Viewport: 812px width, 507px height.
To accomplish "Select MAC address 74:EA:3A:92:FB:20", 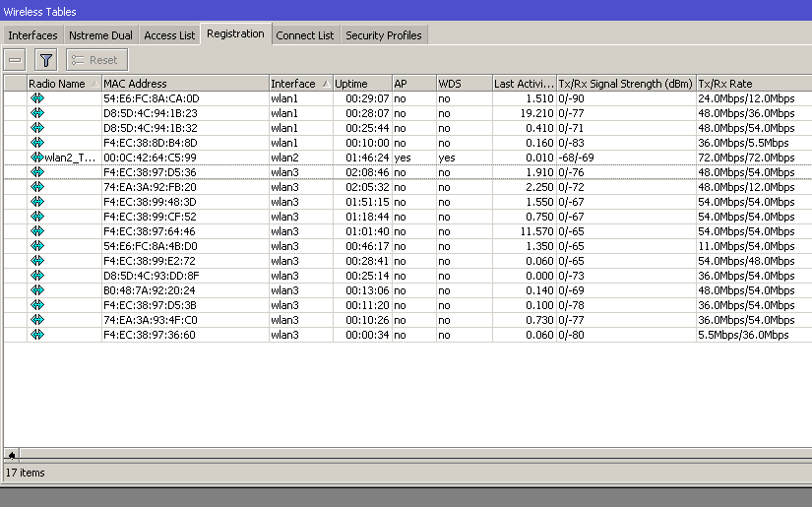I will 151,187.
